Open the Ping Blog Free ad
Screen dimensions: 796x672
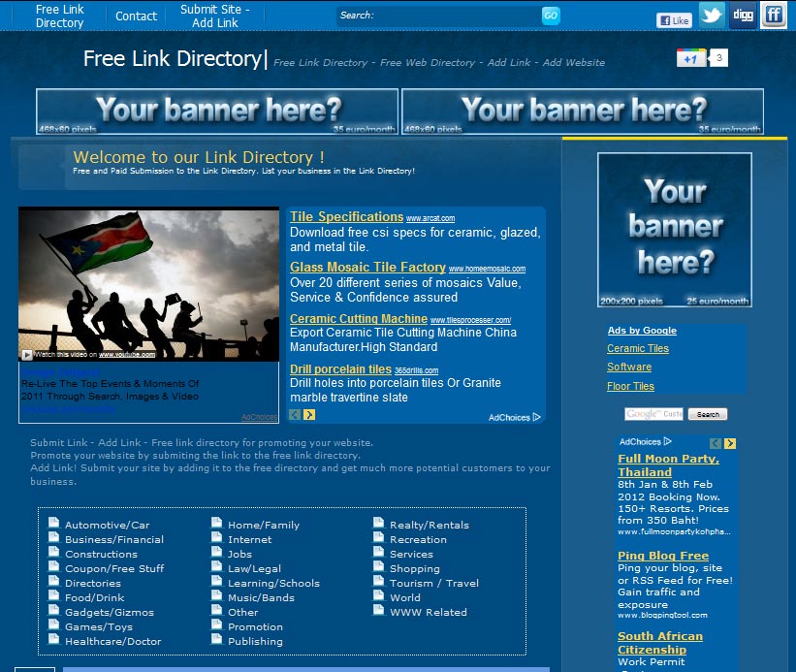click(x=663, y=556)
